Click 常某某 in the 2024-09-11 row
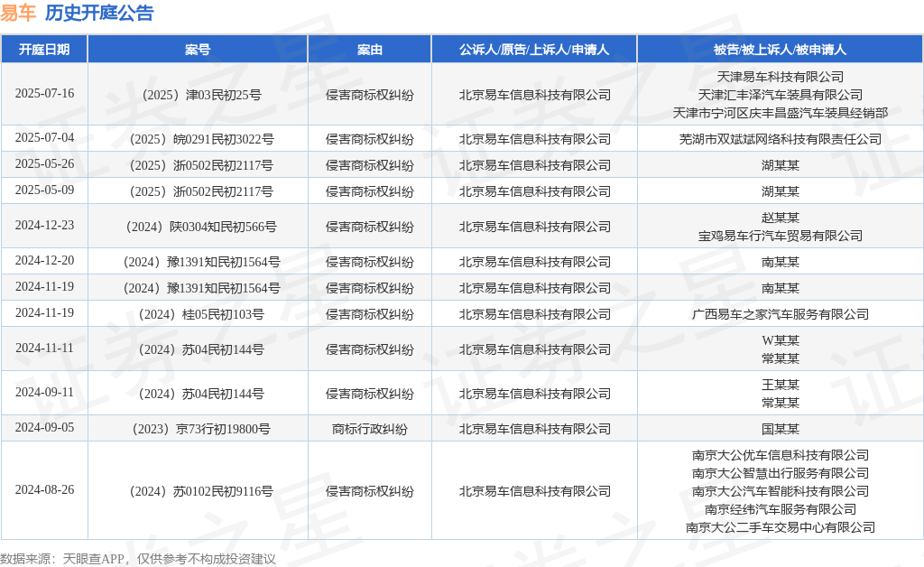The image size is (924, 567). (x=781, y=404)
